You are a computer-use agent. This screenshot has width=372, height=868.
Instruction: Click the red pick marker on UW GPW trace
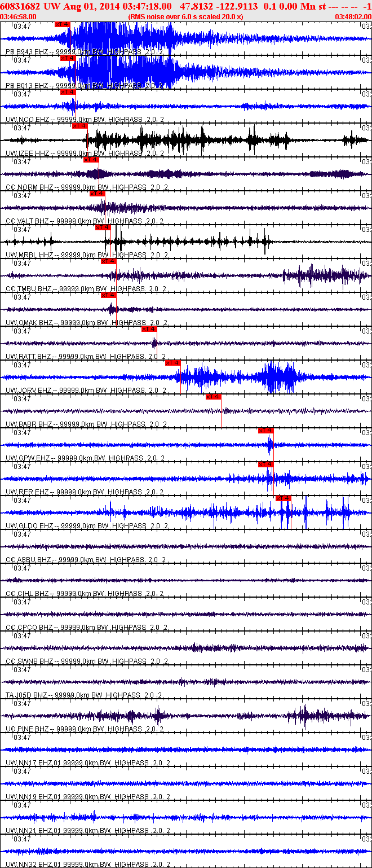265,431
